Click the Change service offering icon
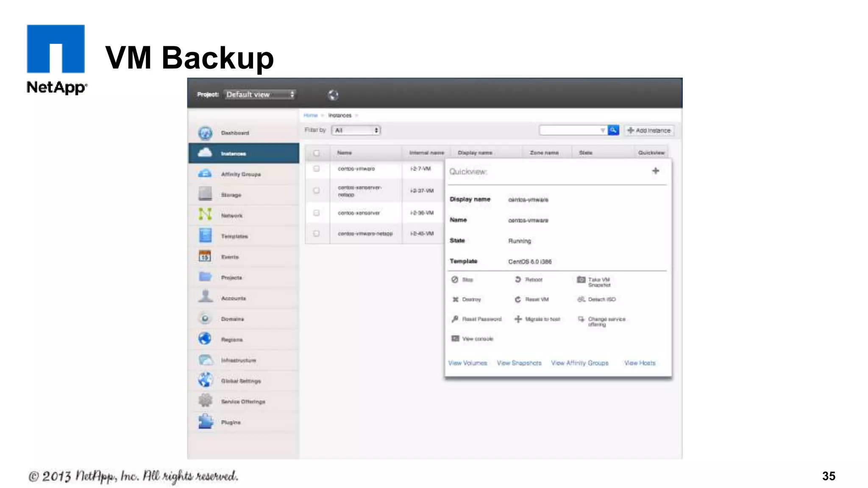The width and height of the screenshot is (868, 488). pyautogui.click(x=581, y=319)
